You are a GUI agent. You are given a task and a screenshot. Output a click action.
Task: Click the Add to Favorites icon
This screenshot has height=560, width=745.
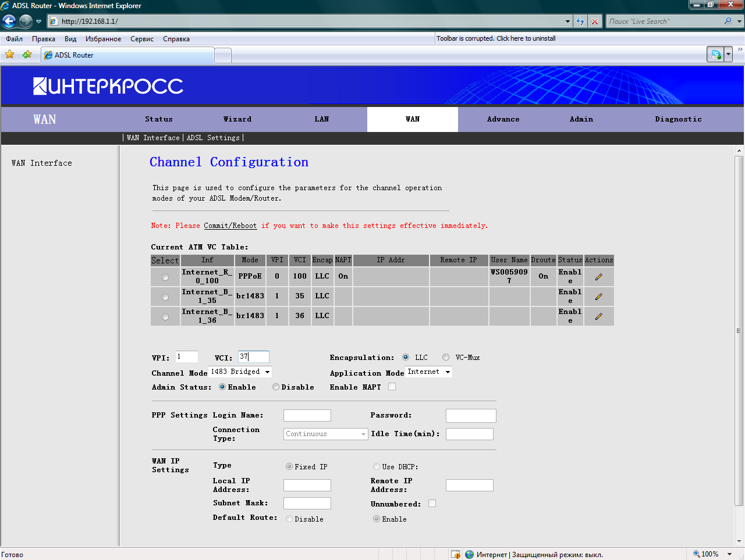coord(27,55)
